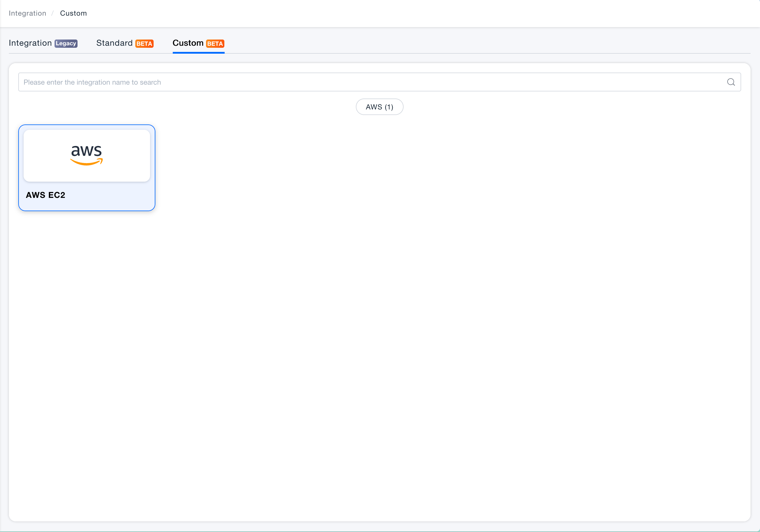The width and height of the screenshot is (760, 532).
Task: Switch to the Integration Legacy tab
Action: [x=43, y=43]
